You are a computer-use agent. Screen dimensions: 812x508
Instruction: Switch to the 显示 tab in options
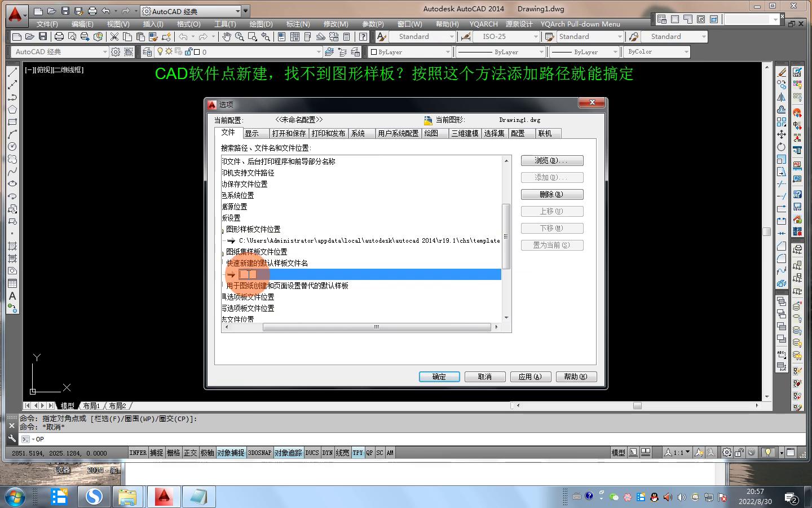(x=252, y=134)
